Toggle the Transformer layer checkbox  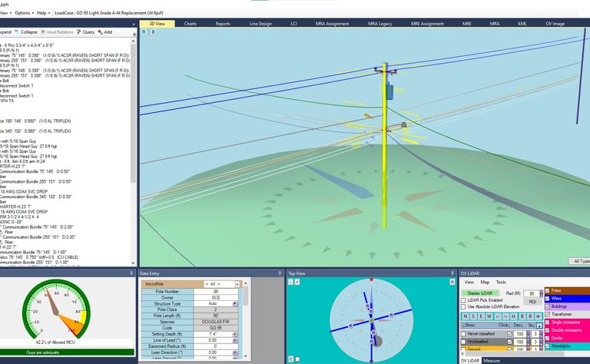pos(548,314)
